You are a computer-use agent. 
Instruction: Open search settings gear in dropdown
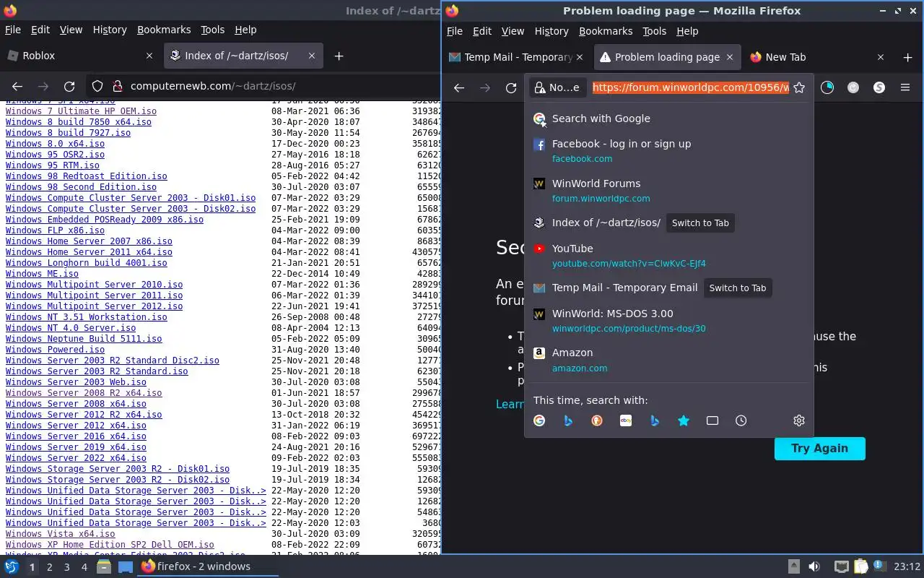tap(799, 420)
